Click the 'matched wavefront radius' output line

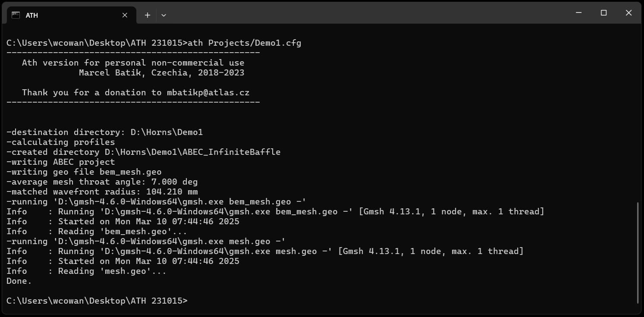click(102, 191)
